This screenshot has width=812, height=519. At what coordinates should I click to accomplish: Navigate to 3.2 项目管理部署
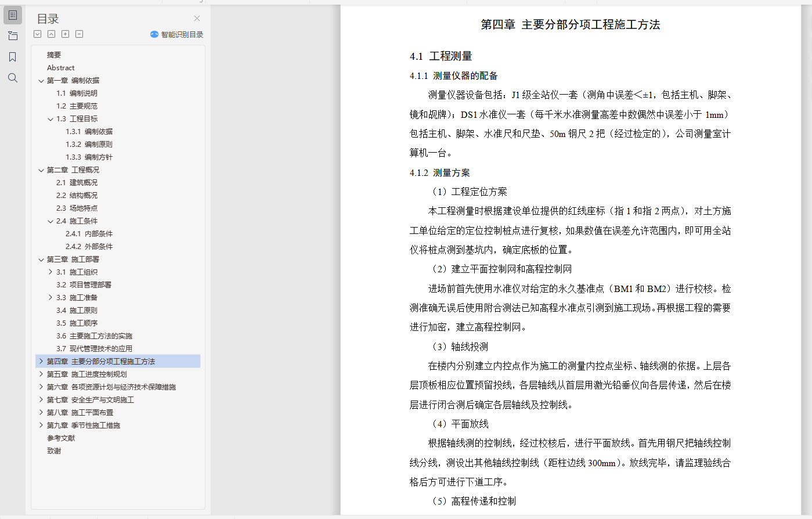[84, 285]
